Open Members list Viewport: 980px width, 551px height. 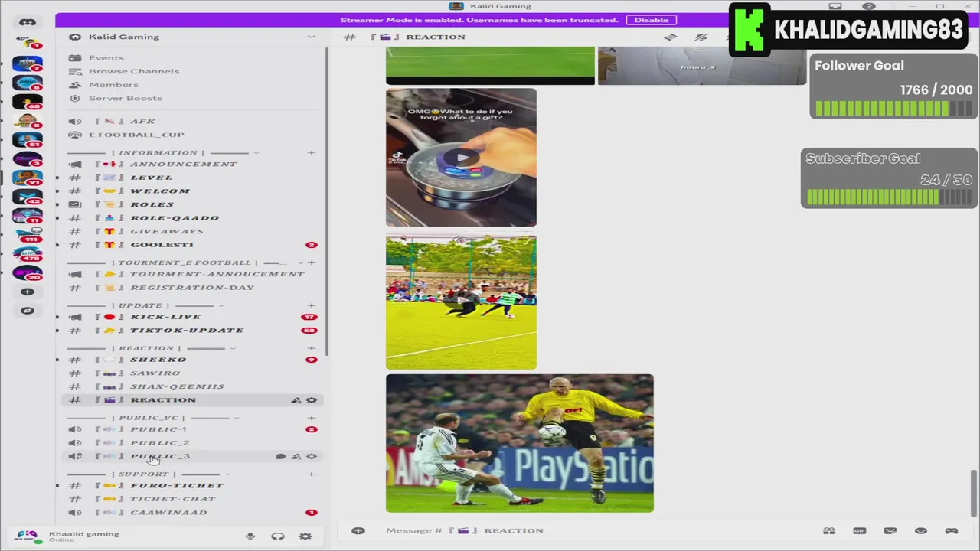[191, 85]
